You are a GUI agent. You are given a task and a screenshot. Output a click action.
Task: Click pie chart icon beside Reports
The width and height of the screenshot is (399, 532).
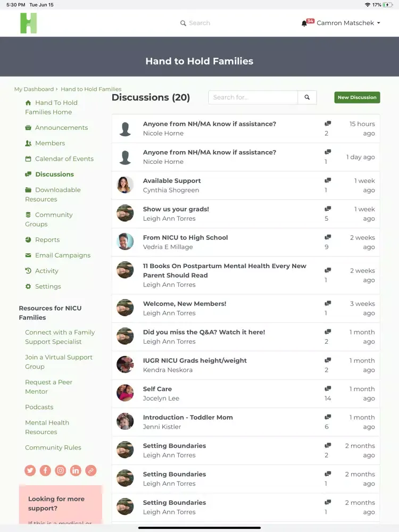[x=28, y=239]
